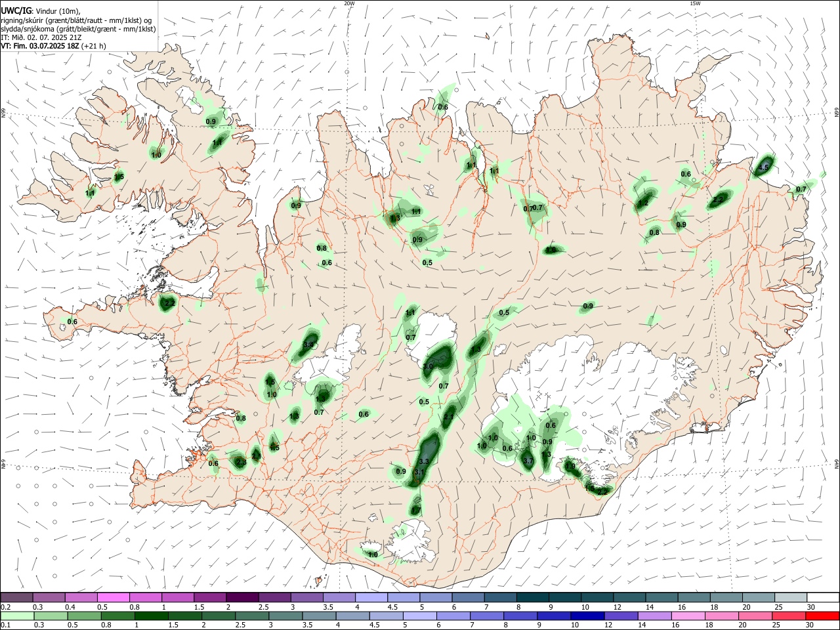Select the royal blue 8 swatch in bottom legend
Viewport: 840px width, 630px height.
(x=520, y=616)
